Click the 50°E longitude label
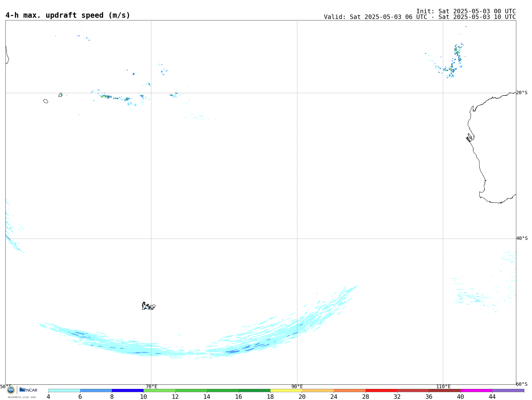The height and width of the screenshot is (400, 532). coord(5,386)
